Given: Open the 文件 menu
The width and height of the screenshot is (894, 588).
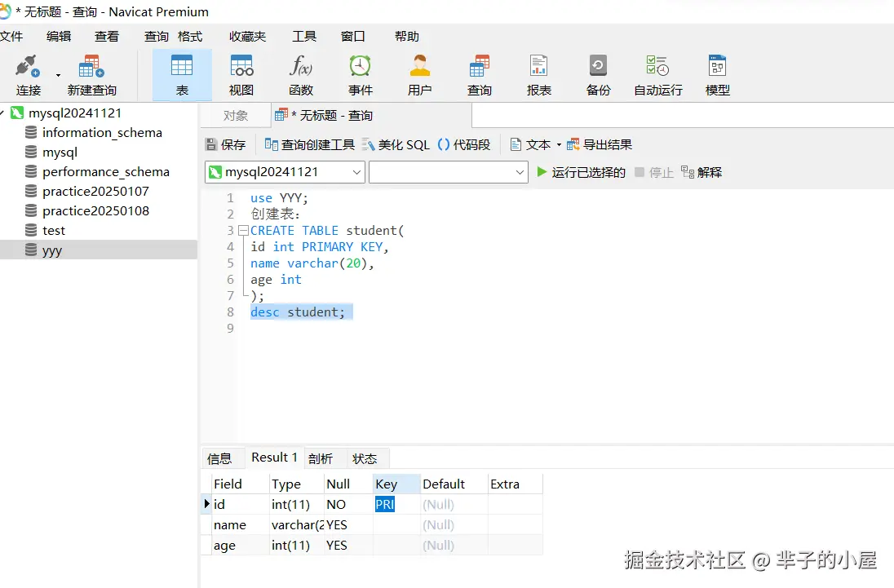Looking at the screenshot, I should [11, 37].
